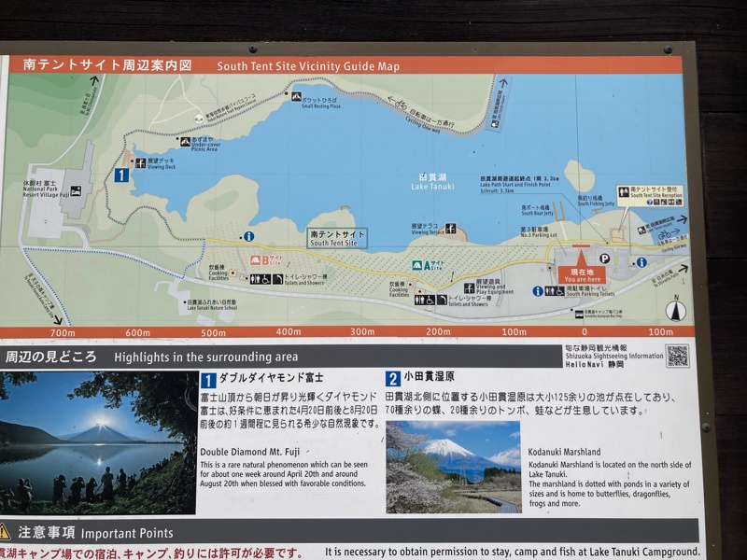Click the 'Tanukiko kyanpujo Bus Stop' label

[603, 316]
